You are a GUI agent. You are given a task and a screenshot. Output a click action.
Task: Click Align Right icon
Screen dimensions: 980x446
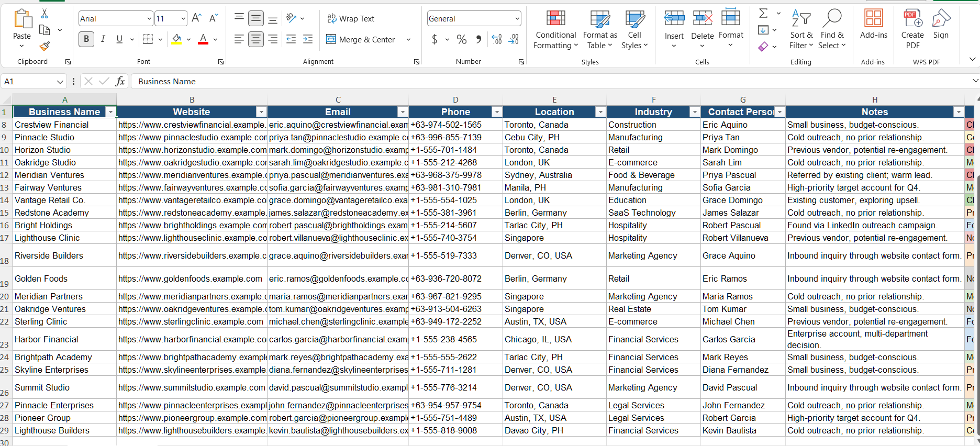click(273, 39)
